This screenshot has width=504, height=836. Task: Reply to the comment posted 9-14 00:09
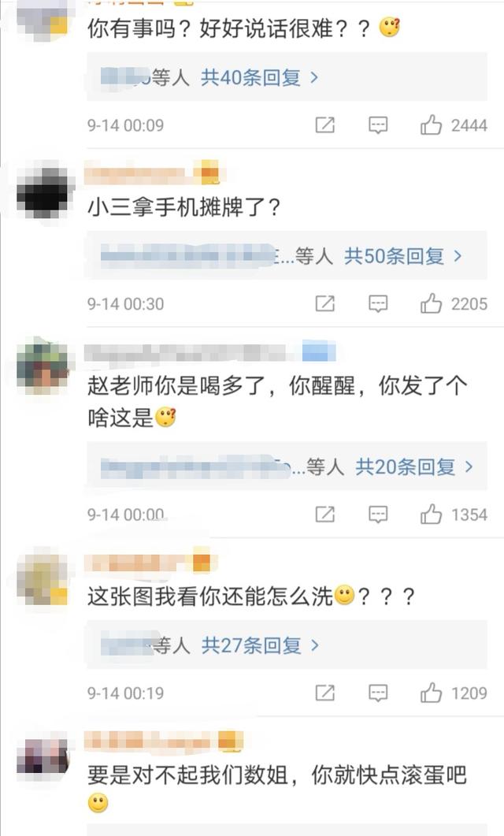378,125
